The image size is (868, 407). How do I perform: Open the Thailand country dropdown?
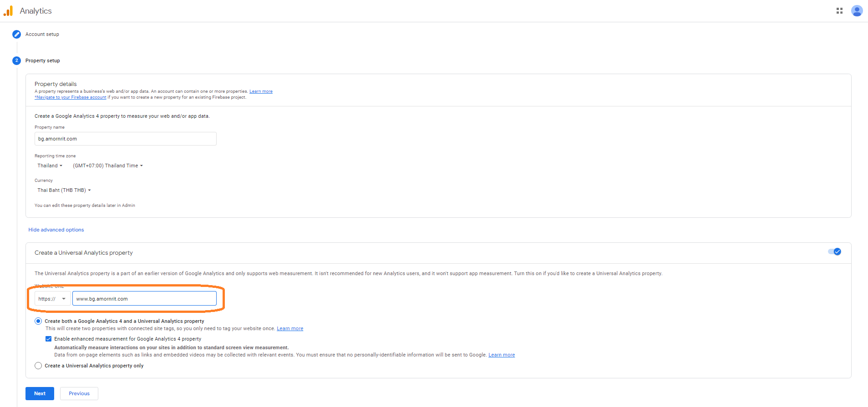click(50, 166)
